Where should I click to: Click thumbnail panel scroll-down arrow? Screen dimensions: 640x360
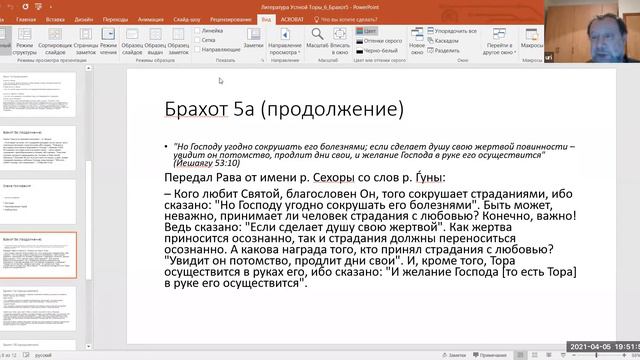(x=89, y=346)
